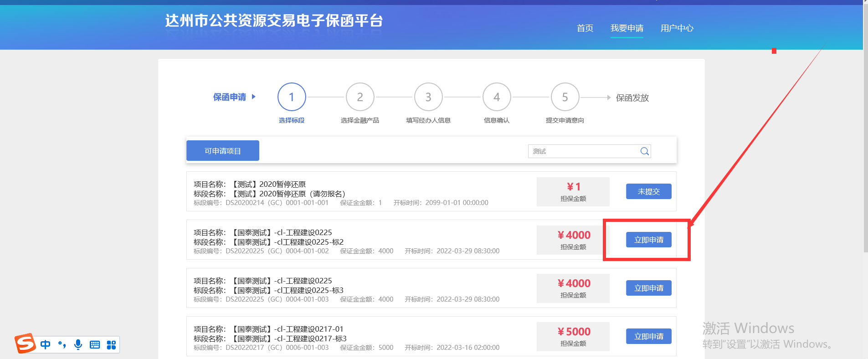Select step 2 circle 选择金融产品

pos(360,97)
